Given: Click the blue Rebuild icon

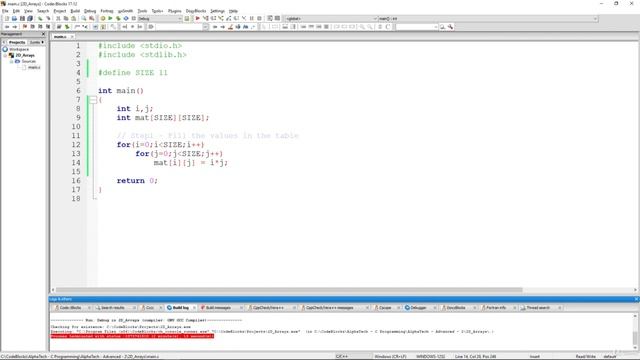Looking at the screenshot, I should point(126,18).
